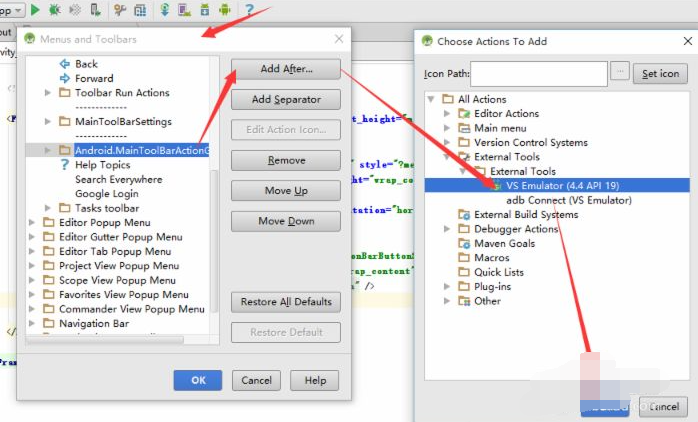Click the Help Topics question mark icon
The image size is (698, 422).
[65, 165]
